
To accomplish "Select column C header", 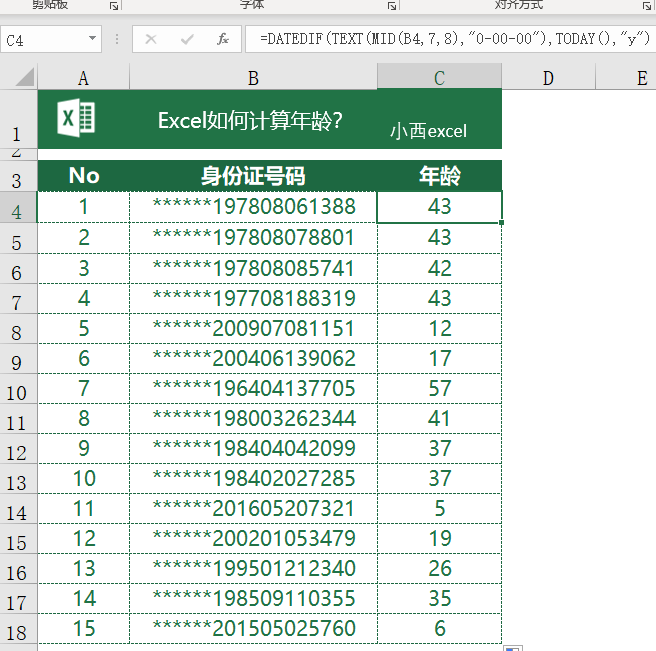I will 439,78.
